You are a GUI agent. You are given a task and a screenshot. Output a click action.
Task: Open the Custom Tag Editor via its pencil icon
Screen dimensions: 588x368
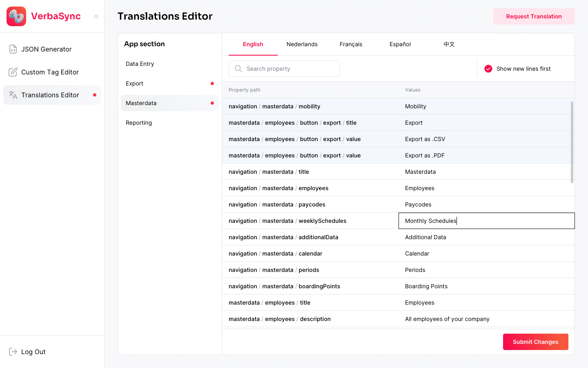(x=13, y=72)
